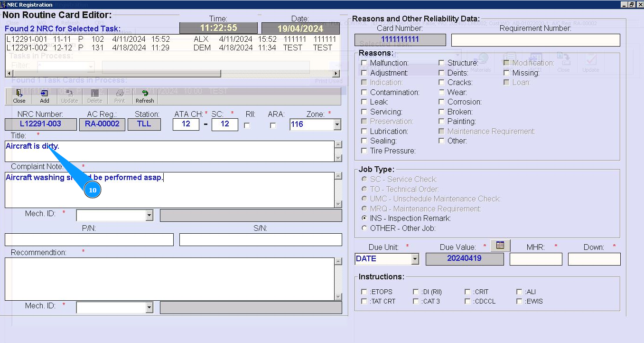Click the Delete toolbar icon
Screen dimensions: 644x343
tap(95, 96)
